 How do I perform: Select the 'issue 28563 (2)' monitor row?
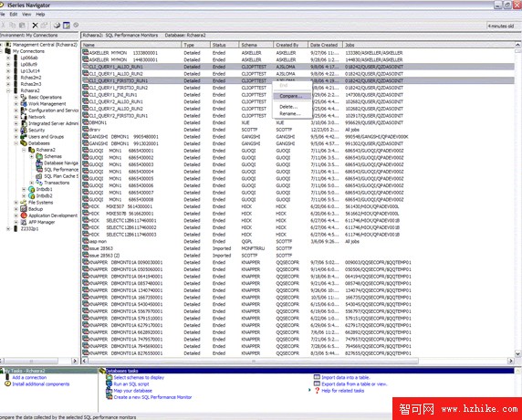(298, 256)
